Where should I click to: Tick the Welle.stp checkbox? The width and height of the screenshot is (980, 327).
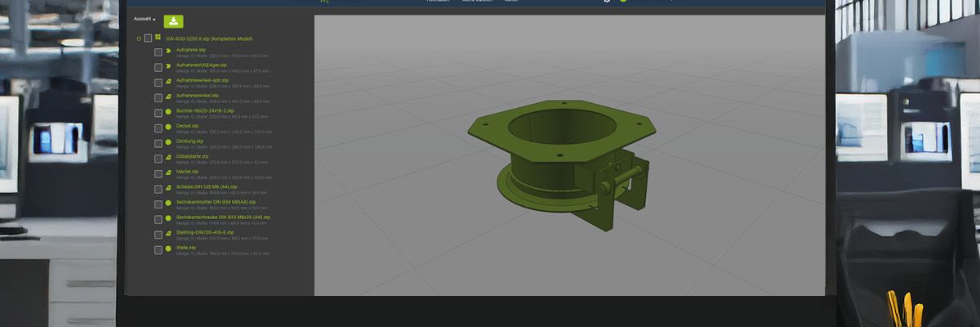[158, 250]
